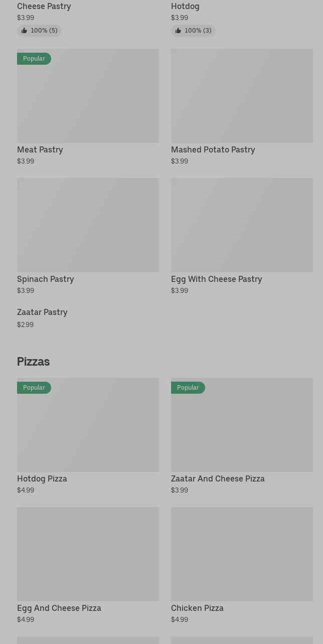
Task: Click Popular badge on Zaatar And Cheese Pizza
Action: click(x=188, y=388)
